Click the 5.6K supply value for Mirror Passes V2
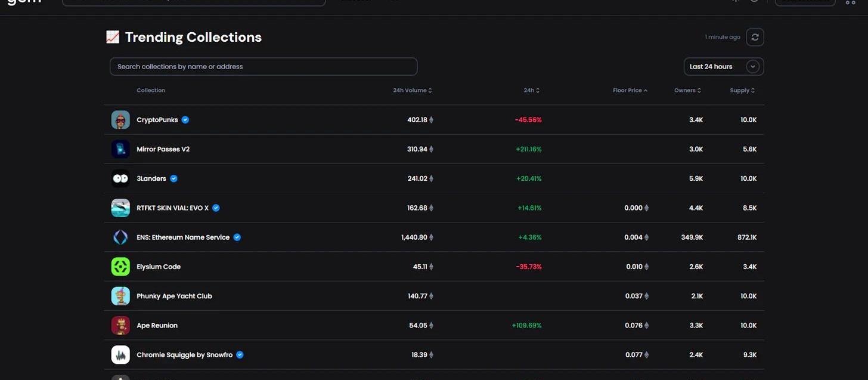868x380 pixels. coord(750,149)
